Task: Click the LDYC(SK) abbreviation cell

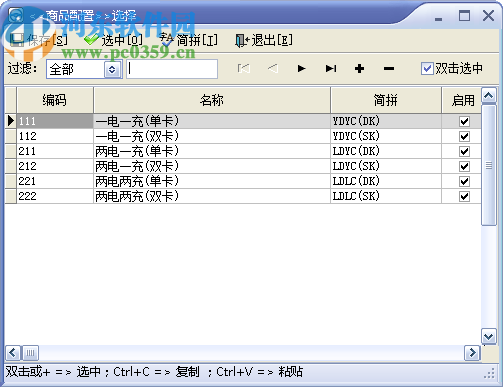Action: (386, 166)
